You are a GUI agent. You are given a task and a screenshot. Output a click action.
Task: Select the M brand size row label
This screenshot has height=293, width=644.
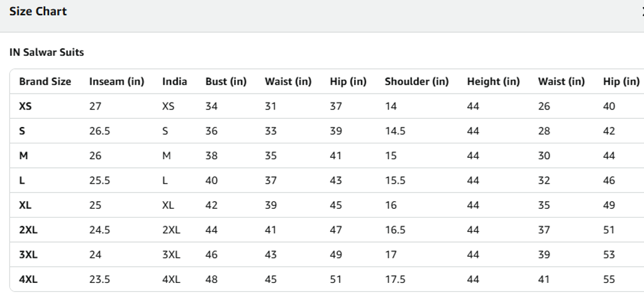(x=23, y=156)
